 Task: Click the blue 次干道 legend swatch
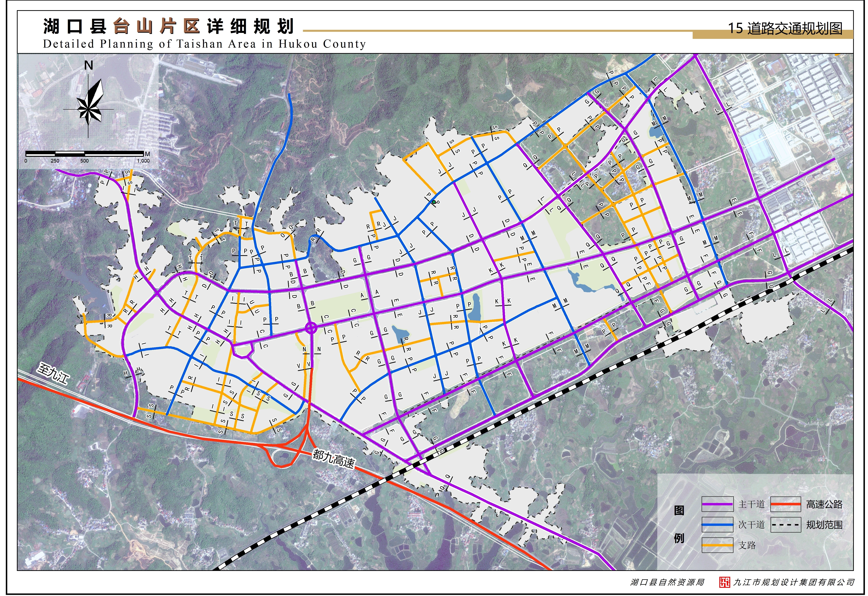718,525
